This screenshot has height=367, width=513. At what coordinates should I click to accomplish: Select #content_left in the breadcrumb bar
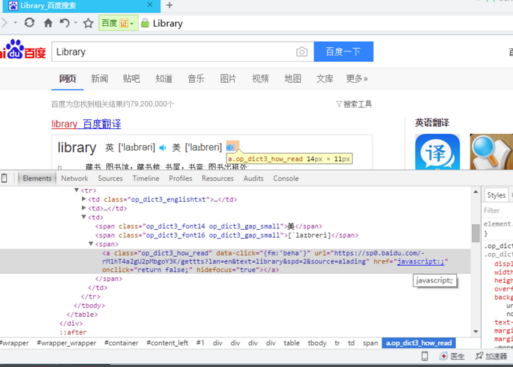[167, 343]
